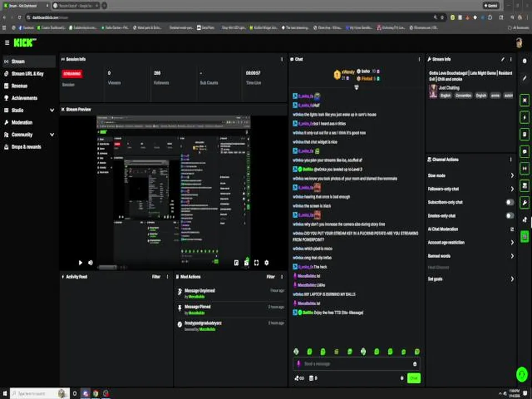Open chat settings gear beside Chat button

402,378
